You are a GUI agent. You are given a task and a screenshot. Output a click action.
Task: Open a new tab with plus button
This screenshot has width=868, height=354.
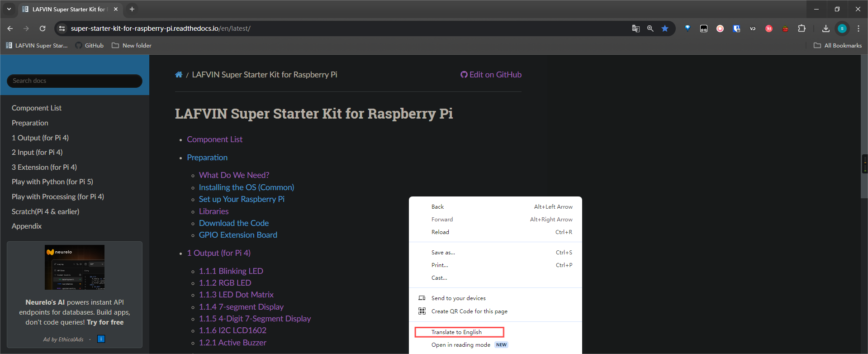tap(132, 9)
